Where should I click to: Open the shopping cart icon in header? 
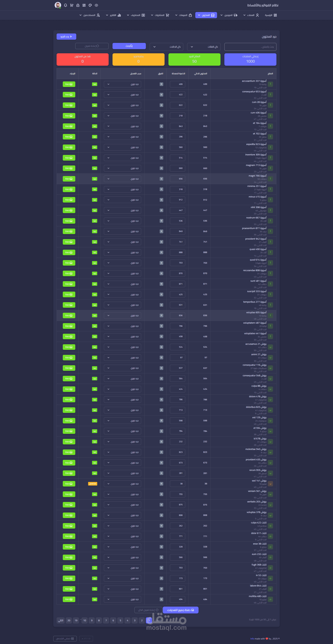(72, 5)
